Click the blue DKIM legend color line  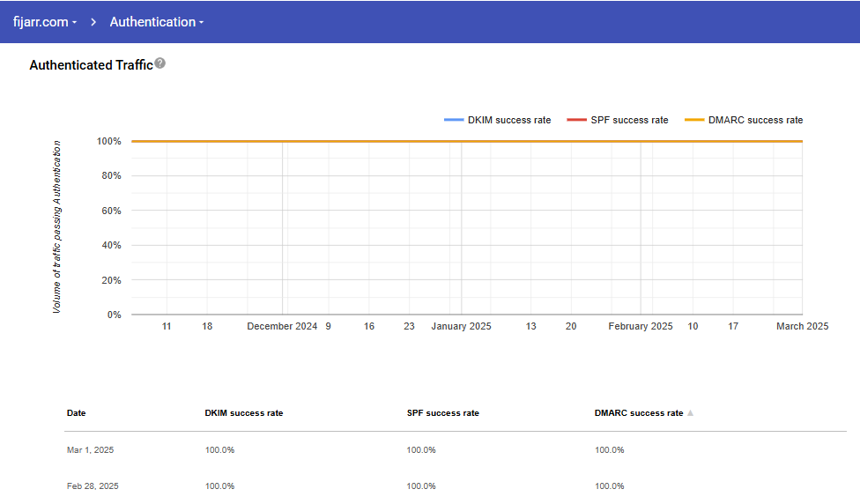click(454, 120)
